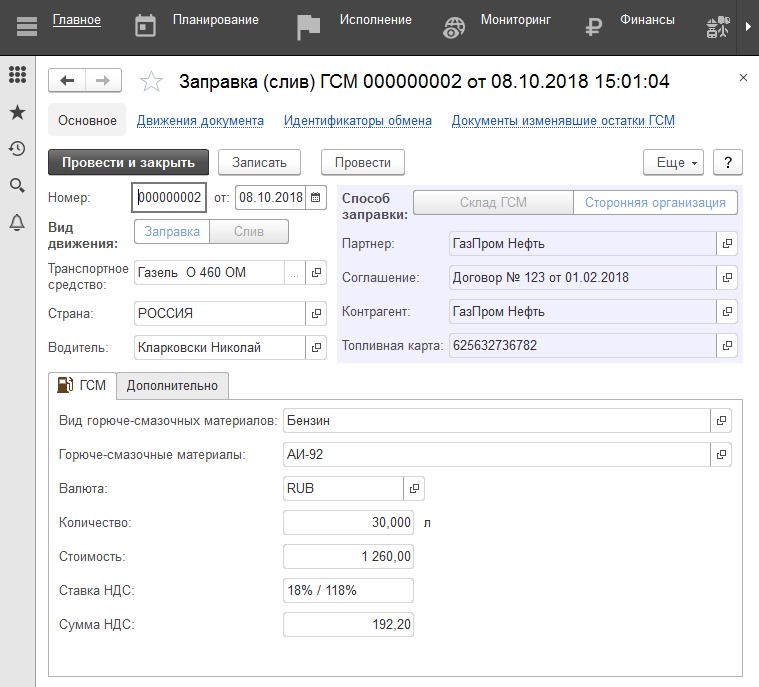Click the Финансы ruble icon
Viewport: 759px width, 687px height.
click(x=593, y=27)
